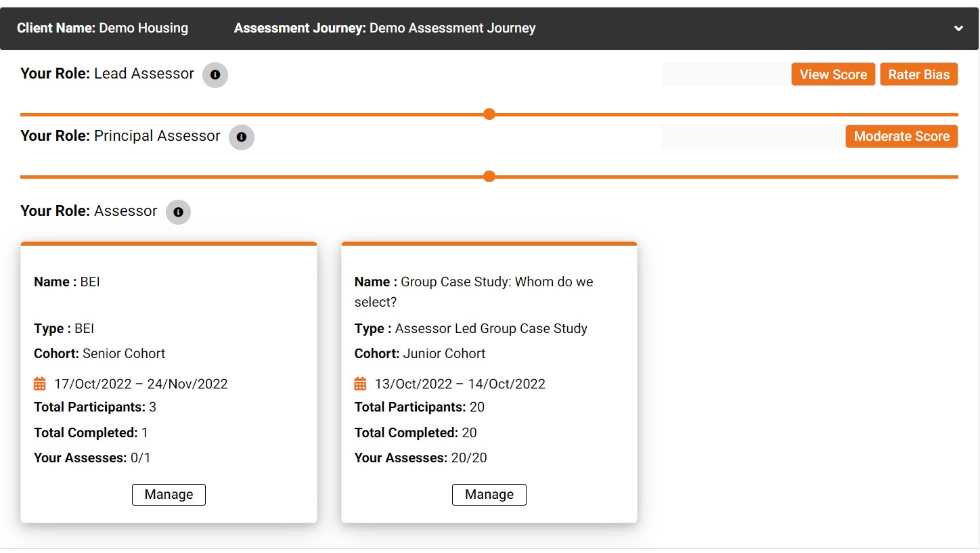This screenshot has width=980, height=553.
Task: Click date range 17/Oct/2022 – 24/Nov/2022
Action: point(141,384)
